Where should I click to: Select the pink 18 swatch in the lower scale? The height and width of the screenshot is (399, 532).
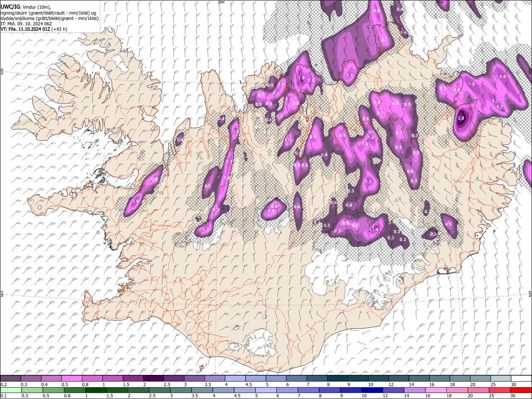(457, 390)
